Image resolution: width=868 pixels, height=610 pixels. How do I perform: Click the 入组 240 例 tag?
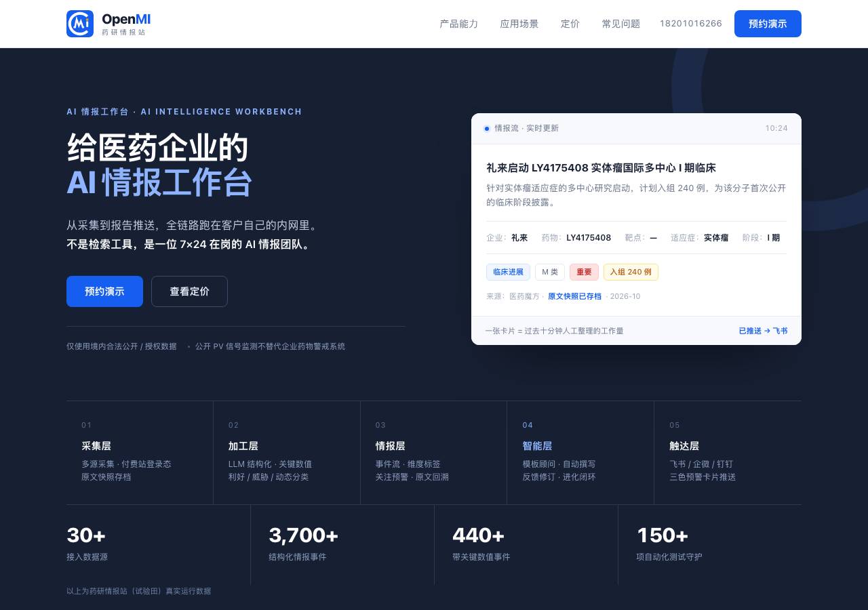[x=631, y=272]
